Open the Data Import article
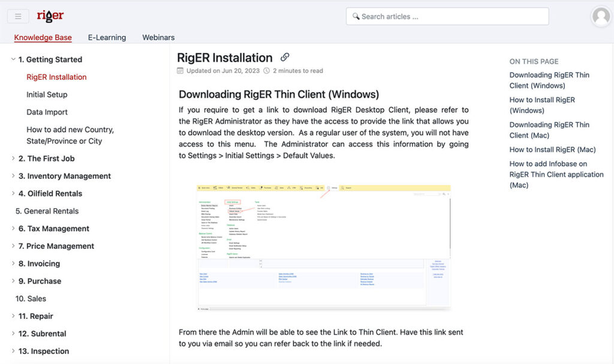This screenshot has width=614, height=364. coord(47,112)
